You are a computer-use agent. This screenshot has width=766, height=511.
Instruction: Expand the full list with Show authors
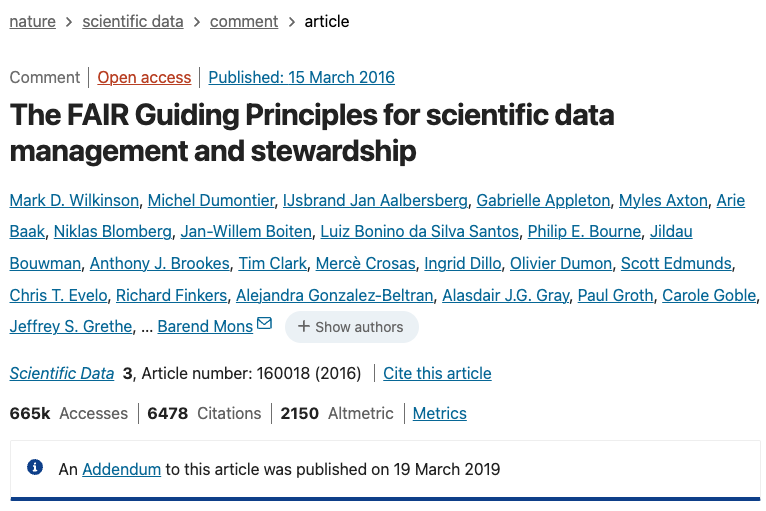351,327
